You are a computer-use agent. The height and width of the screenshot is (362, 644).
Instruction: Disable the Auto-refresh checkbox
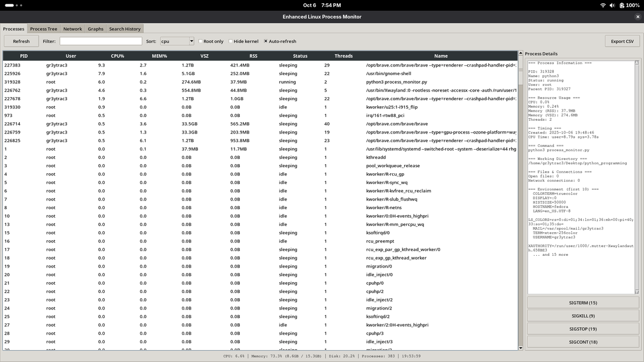point(280,41)
